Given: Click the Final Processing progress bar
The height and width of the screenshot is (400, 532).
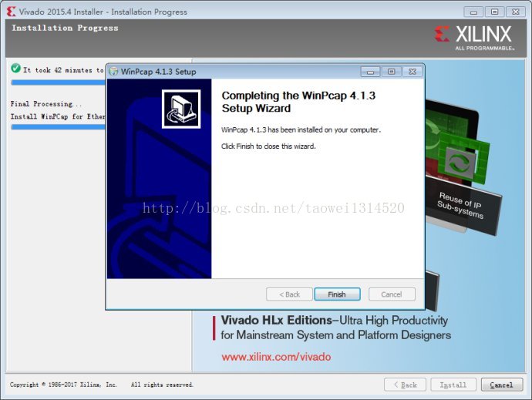Looking at the screenshot, I should pyautogui.click(x=58, y=127).
